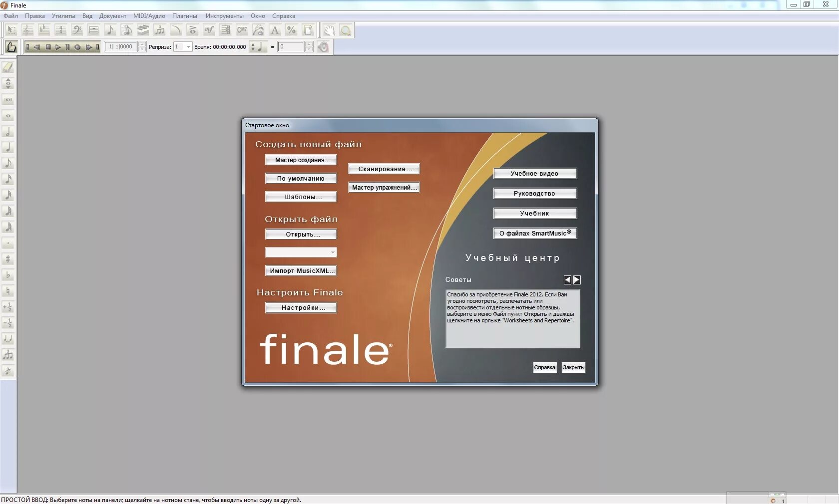The image size is (839, 504).
Task: Open the Реприза dropdown
Action: [183, 47]
